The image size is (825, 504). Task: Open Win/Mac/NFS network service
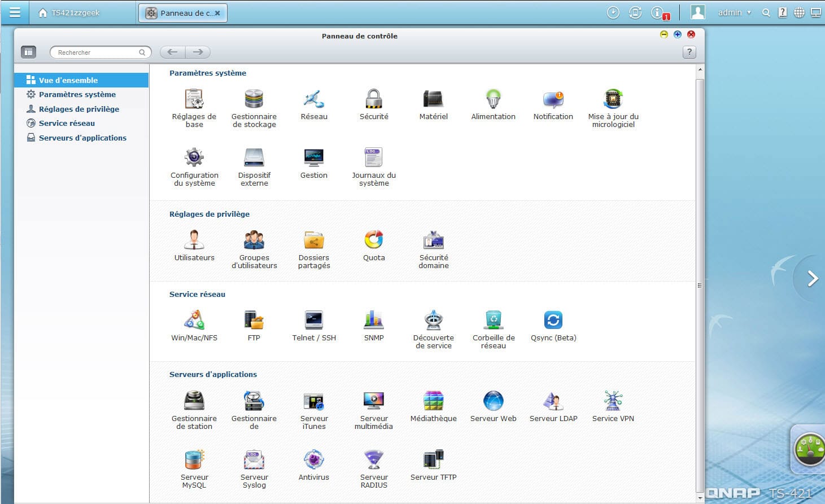click(194, 320)
